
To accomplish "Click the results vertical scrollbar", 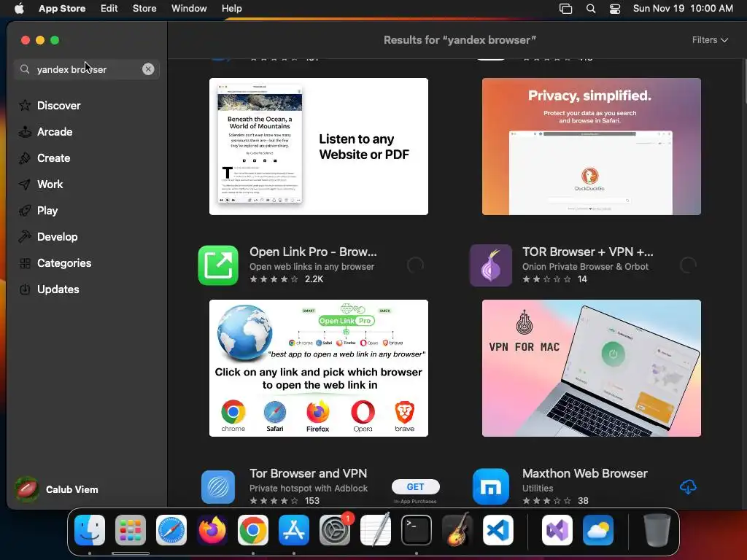I will [743, 81].
